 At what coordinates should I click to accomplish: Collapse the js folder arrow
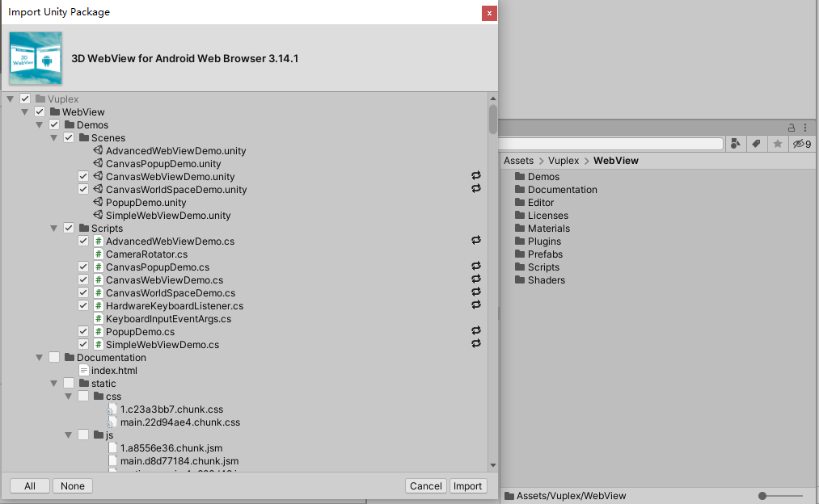click(69, 435)
